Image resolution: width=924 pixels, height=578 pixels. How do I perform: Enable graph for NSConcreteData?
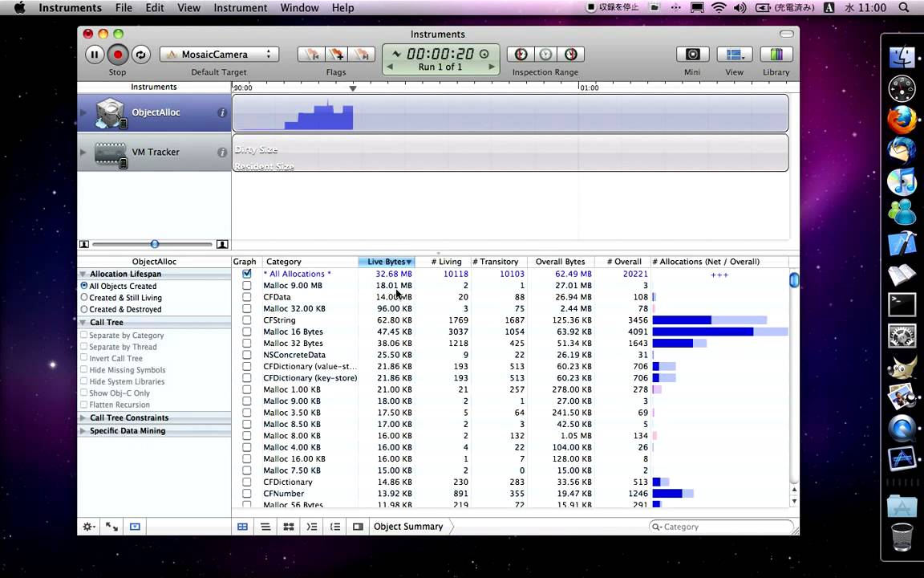click(247, 355)
